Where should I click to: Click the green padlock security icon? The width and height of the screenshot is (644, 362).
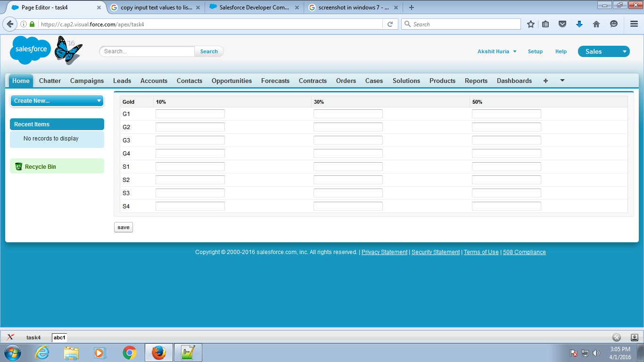pos(32,24)
